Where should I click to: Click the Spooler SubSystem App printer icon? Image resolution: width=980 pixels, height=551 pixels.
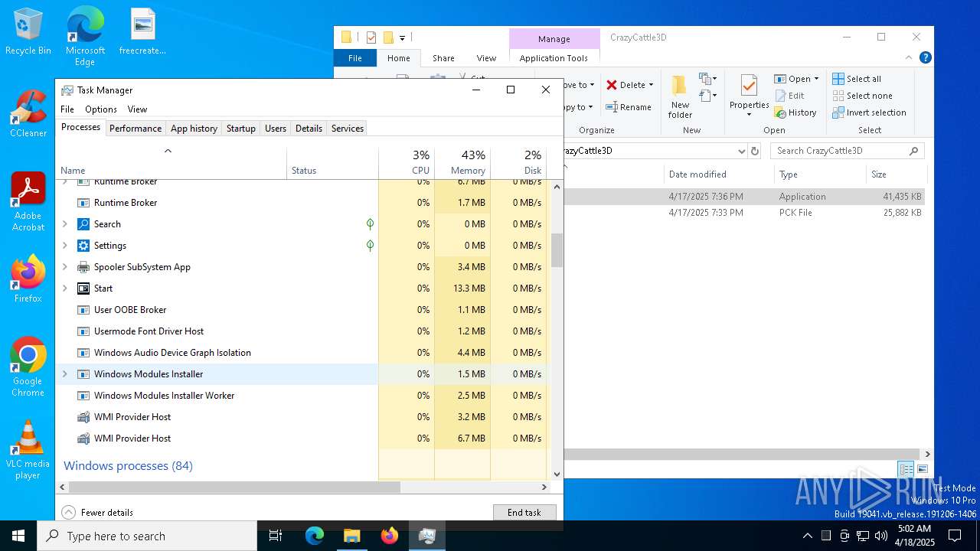(x=83, y=267)
